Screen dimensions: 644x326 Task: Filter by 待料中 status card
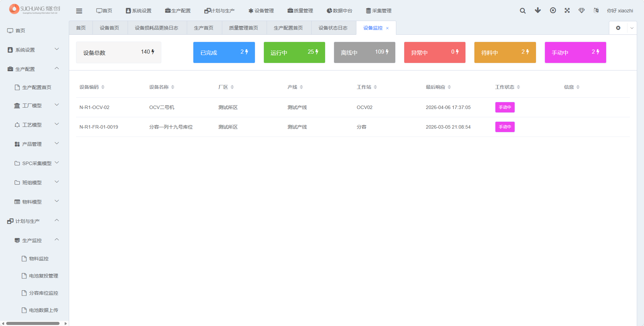coord(505,52)
